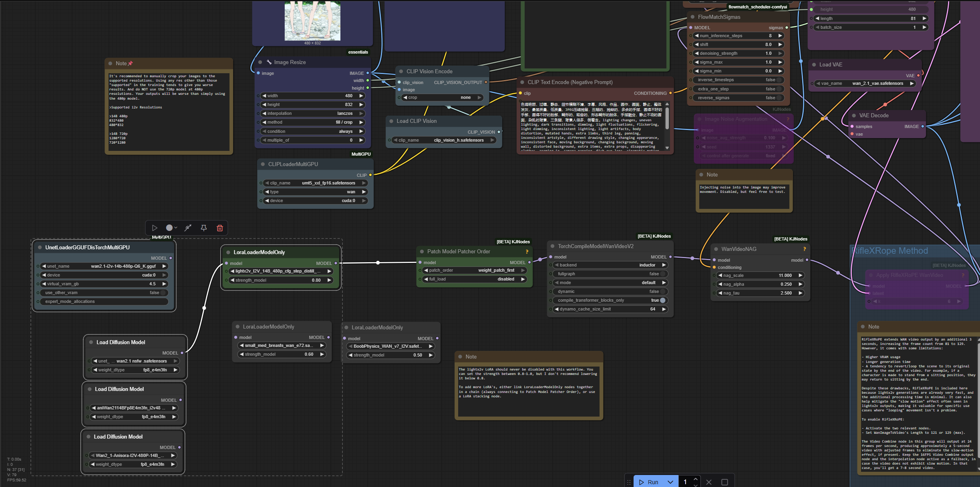Increase the batch count with the up arrow

(696, 479)
